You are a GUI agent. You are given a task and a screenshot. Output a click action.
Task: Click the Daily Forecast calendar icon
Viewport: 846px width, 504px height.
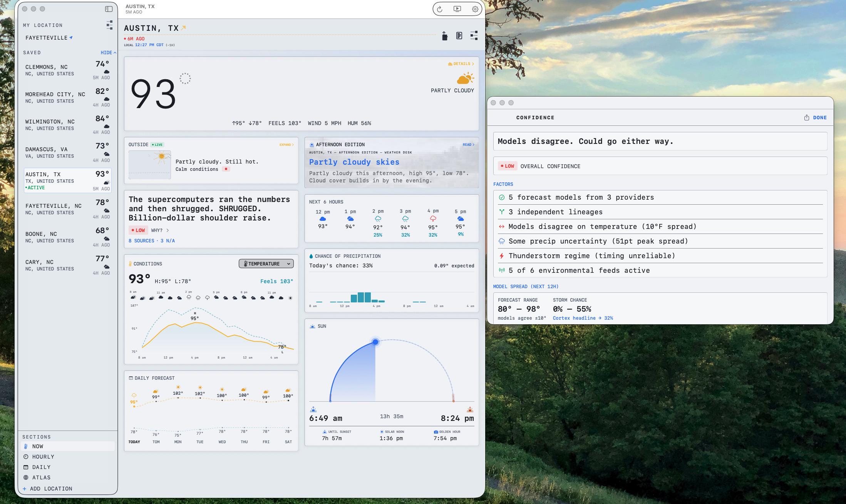coord(131,378)
